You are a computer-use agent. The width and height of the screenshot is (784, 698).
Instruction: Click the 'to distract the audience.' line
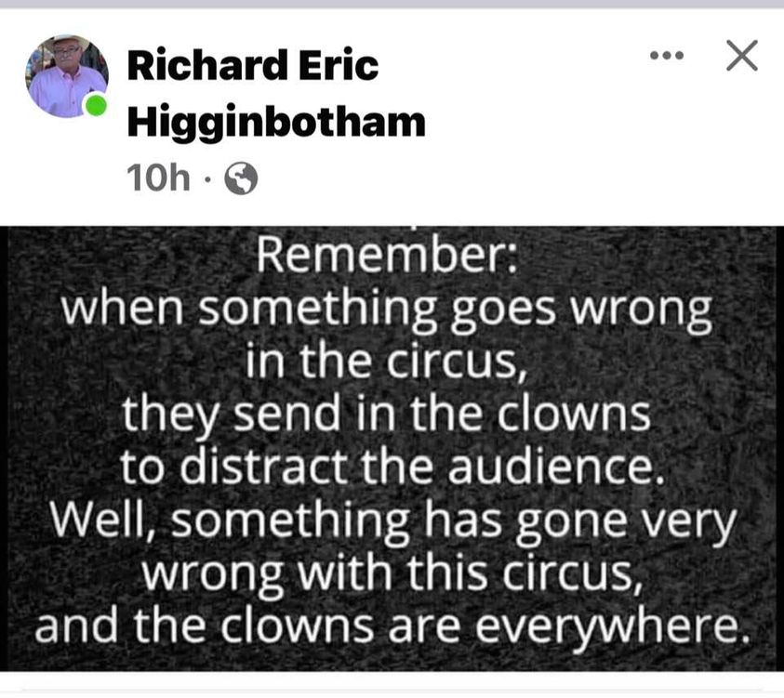pos(392,468)
